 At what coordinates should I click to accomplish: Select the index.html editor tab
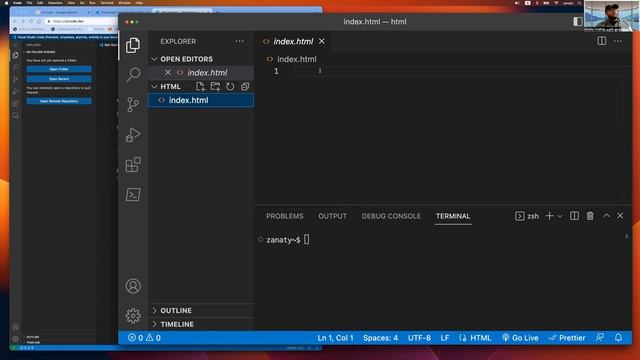(293, 41)
